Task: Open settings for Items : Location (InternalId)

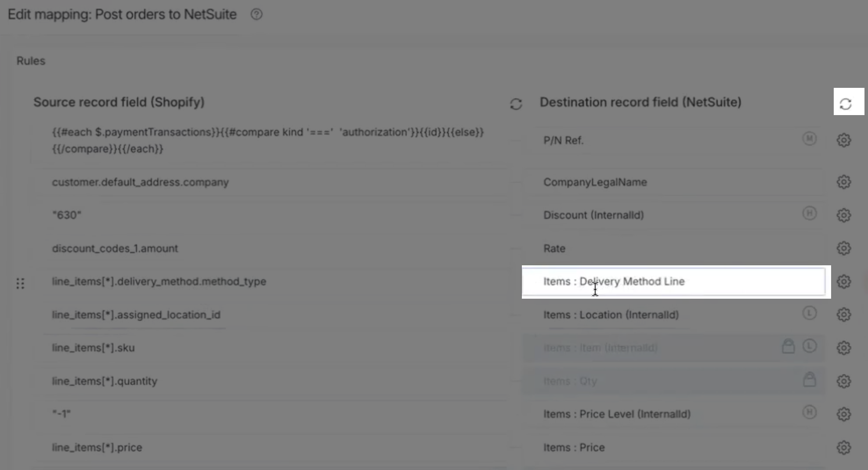Action: point(844,315)
